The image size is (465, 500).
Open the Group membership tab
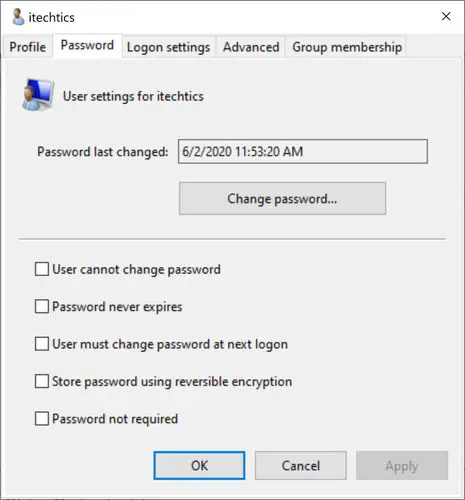point(347,47)
